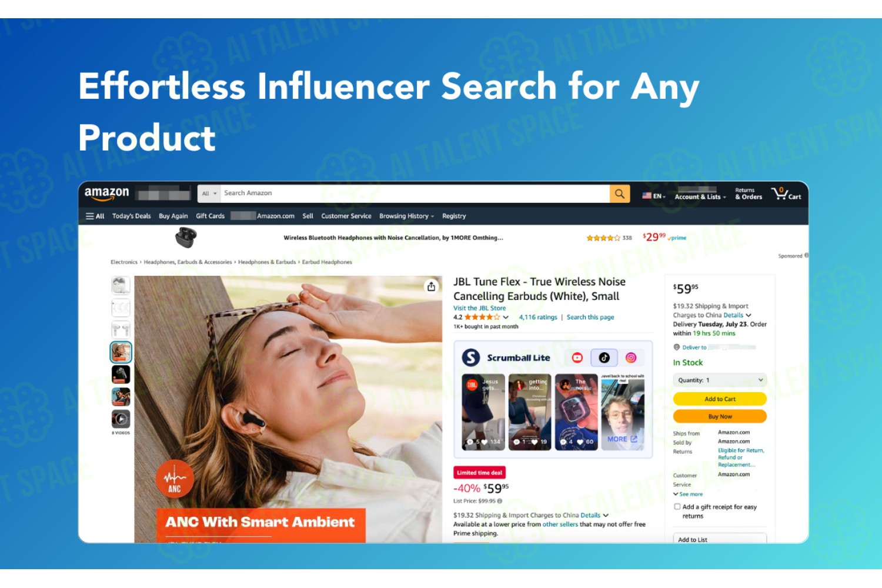The image size is (882, 588).
Task: Expand the EN language selector
Action: tap(654, 196)
